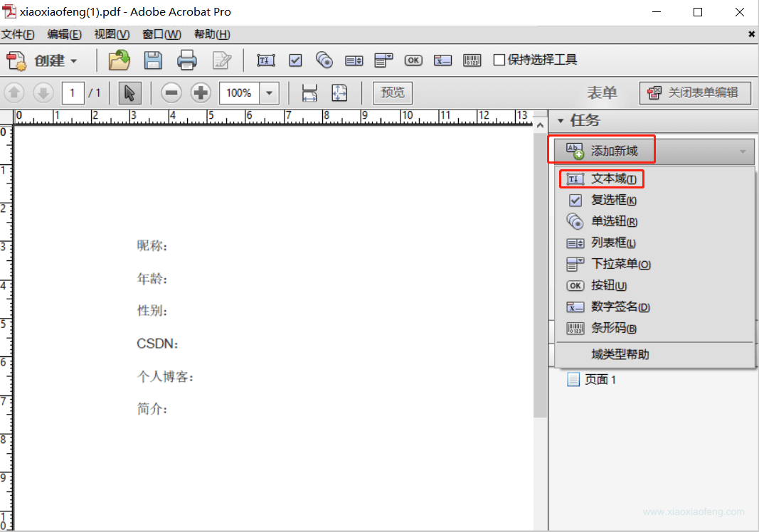The image size is (759, 532).
Task: Select the list box tool in toolbar
Action: [354, 60]
